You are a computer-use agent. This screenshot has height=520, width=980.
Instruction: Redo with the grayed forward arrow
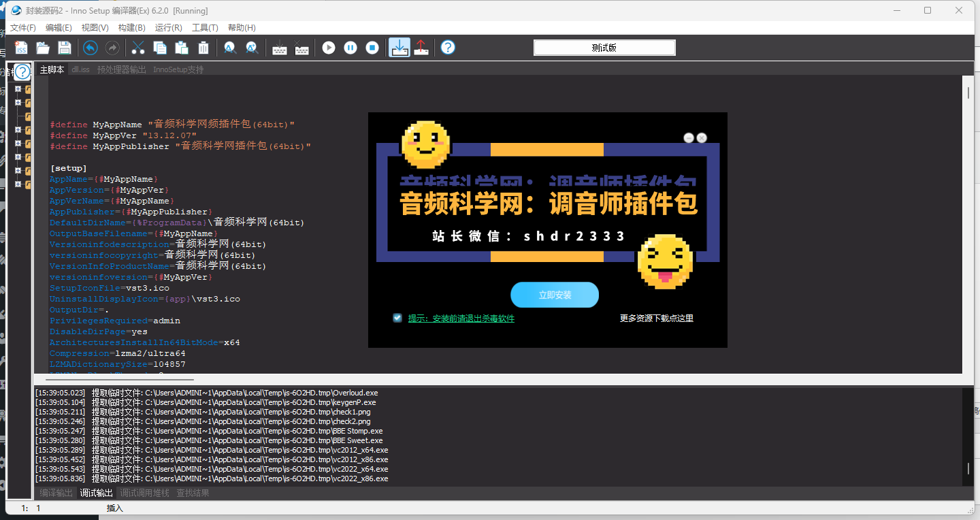pyautogui.click(x=112, y=48)
